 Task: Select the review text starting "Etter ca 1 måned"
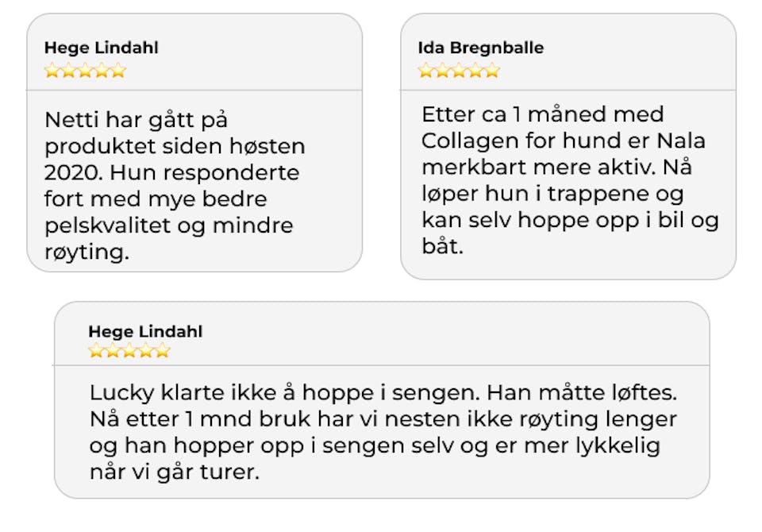point(569,179)
